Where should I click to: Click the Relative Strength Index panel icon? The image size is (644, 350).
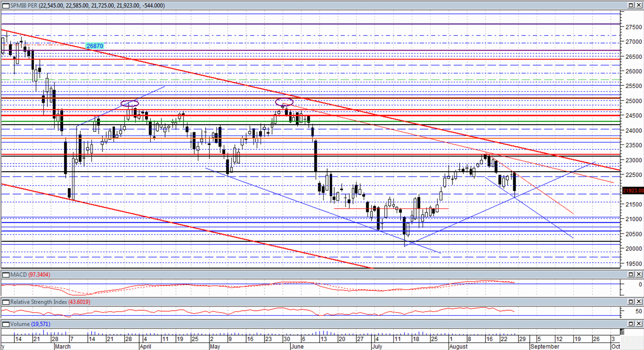[x=5, y=302]
